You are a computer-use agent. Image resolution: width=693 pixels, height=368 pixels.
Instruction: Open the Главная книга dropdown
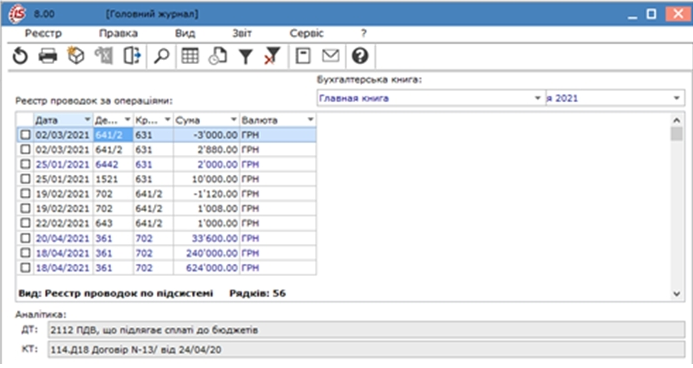(x=537, y=98)
